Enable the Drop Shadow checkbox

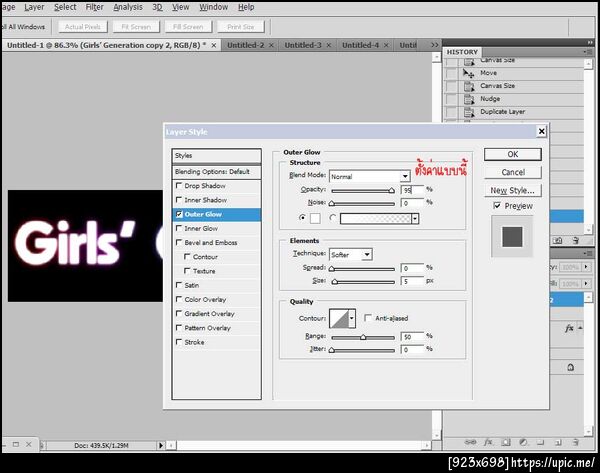(179, 185)
